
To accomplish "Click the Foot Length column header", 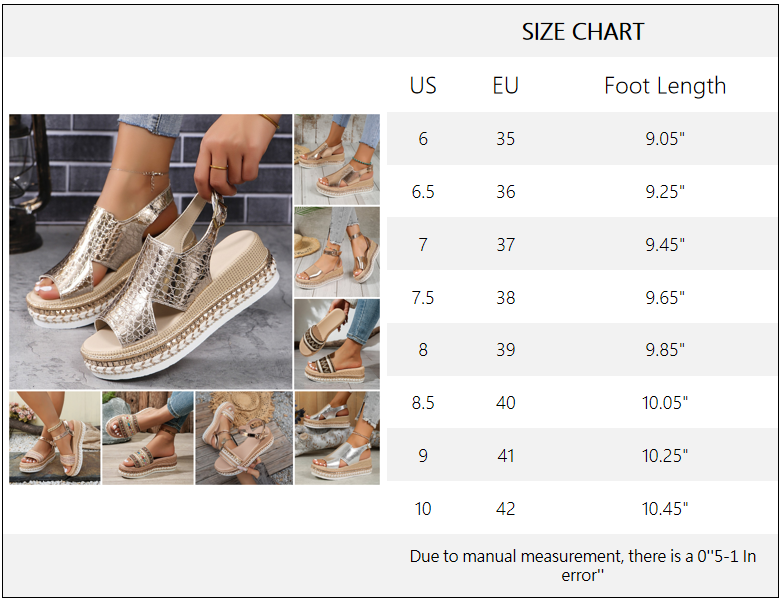I will coord(665,86).
